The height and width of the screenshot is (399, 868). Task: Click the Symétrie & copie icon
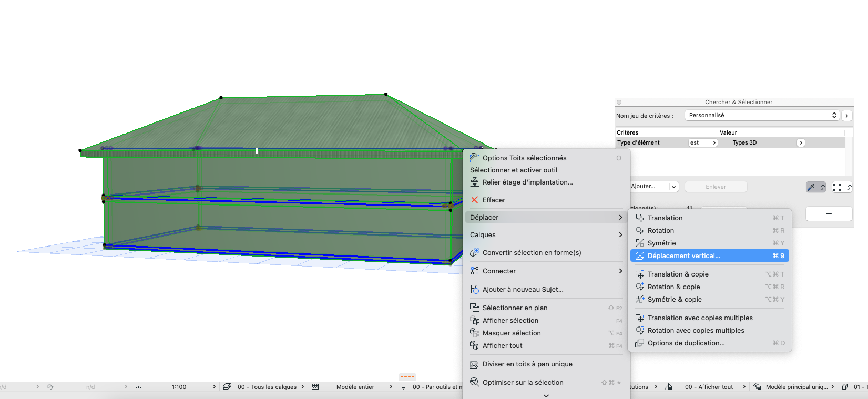(x=640, y=299)
